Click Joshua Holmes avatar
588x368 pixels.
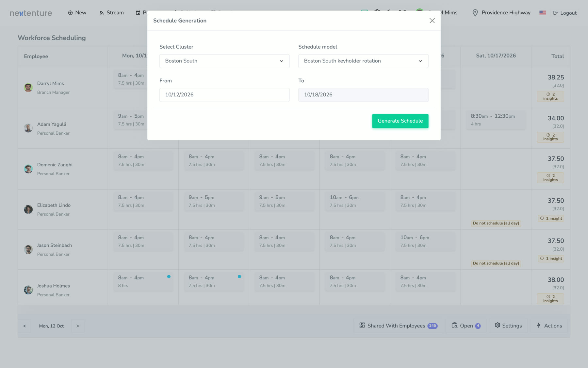(x=28, y=290)
